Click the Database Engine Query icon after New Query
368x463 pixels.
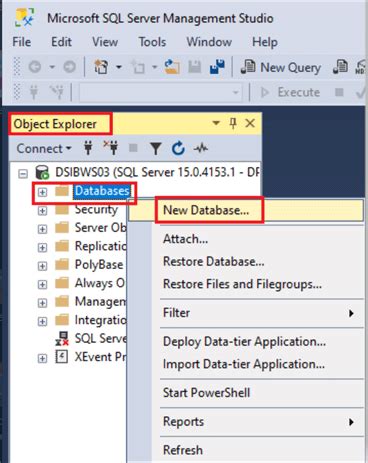[x=340, y=67]
